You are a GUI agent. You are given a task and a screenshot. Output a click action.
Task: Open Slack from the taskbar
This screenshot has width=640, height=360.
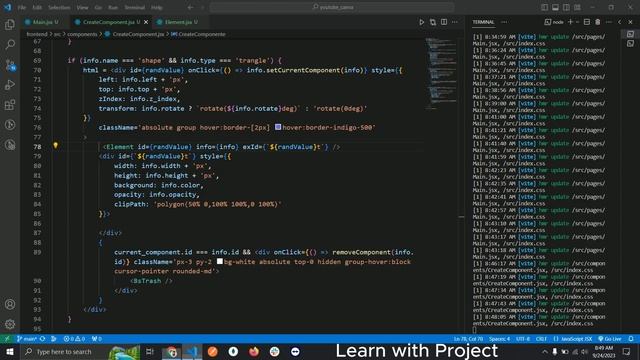[274, 351]
